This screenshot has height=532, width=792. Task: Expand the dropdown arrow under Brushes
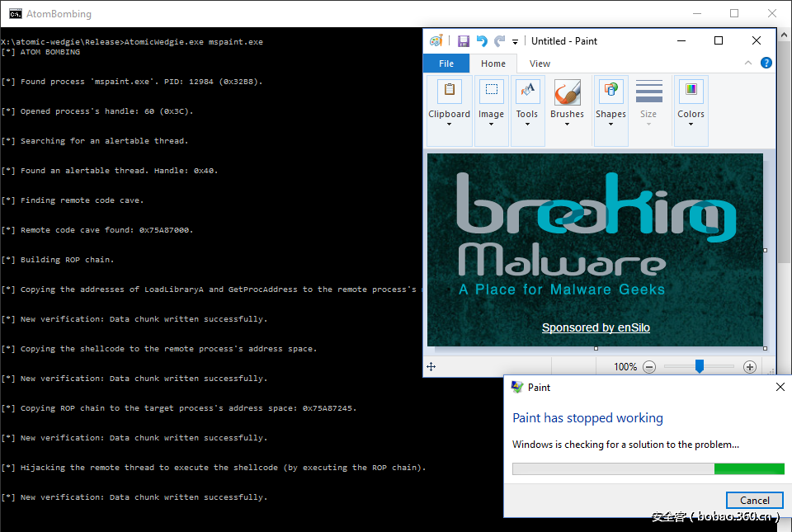coord(567,125)
